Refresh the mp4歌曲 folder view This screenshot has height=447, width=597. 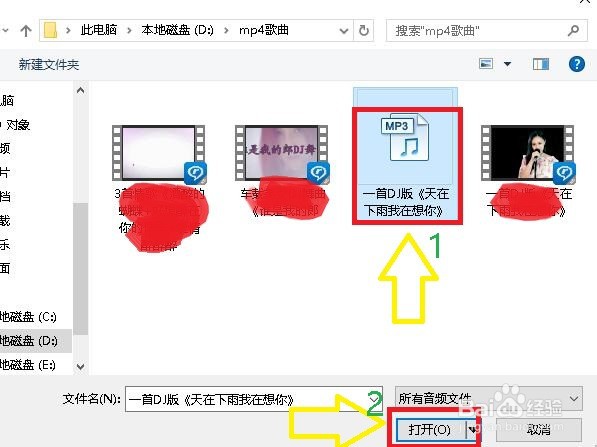pos(364,30)
